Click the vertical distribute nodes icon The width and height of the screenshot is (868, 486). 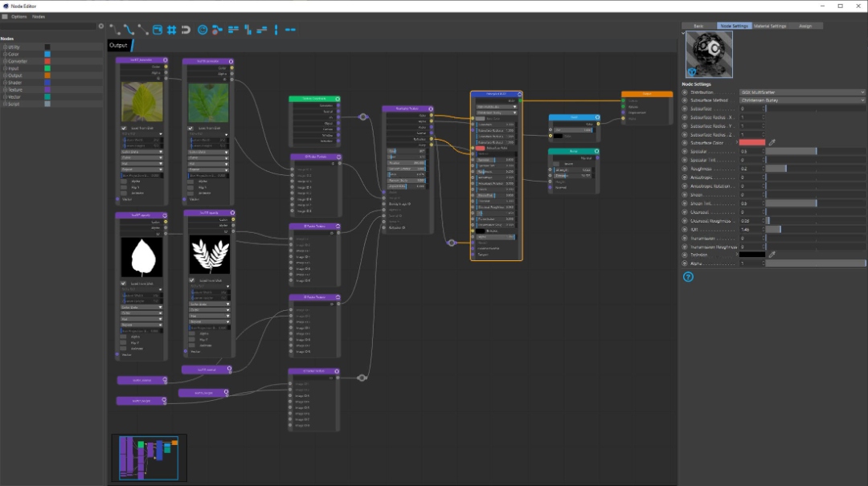[276, 30]
